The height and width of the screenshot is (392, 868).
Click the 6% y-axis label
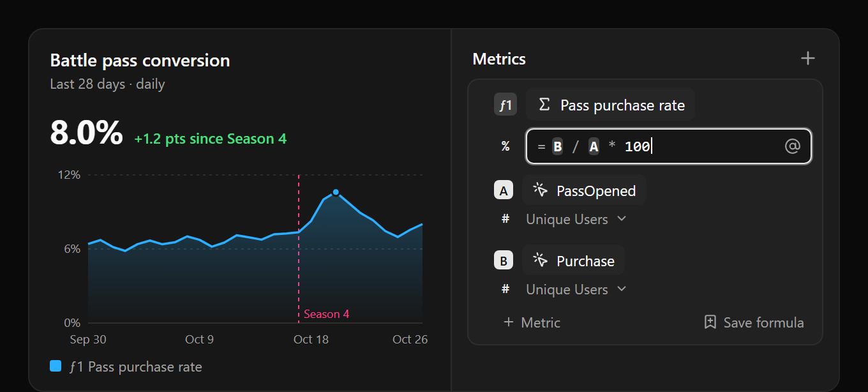tap(71, 249)
